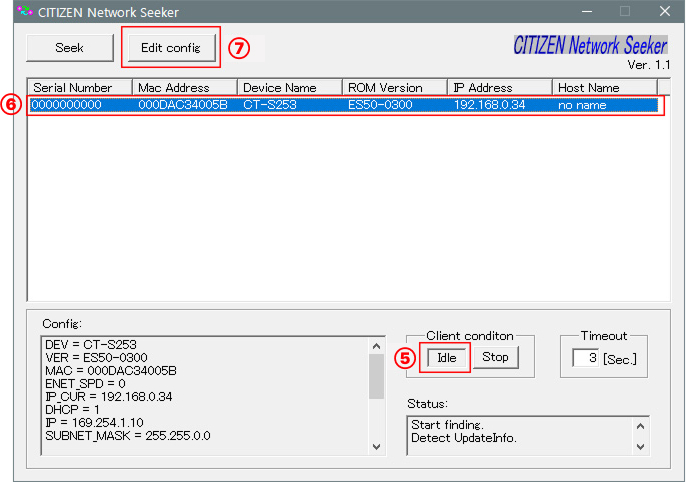
Task: Click up arrow in Status box scrollbar
Action: pos(640,424)
